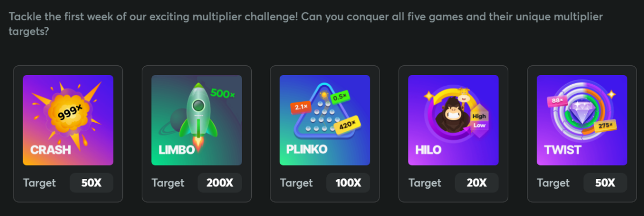Click the High/Low indicator on Hilo

[479, 120]
